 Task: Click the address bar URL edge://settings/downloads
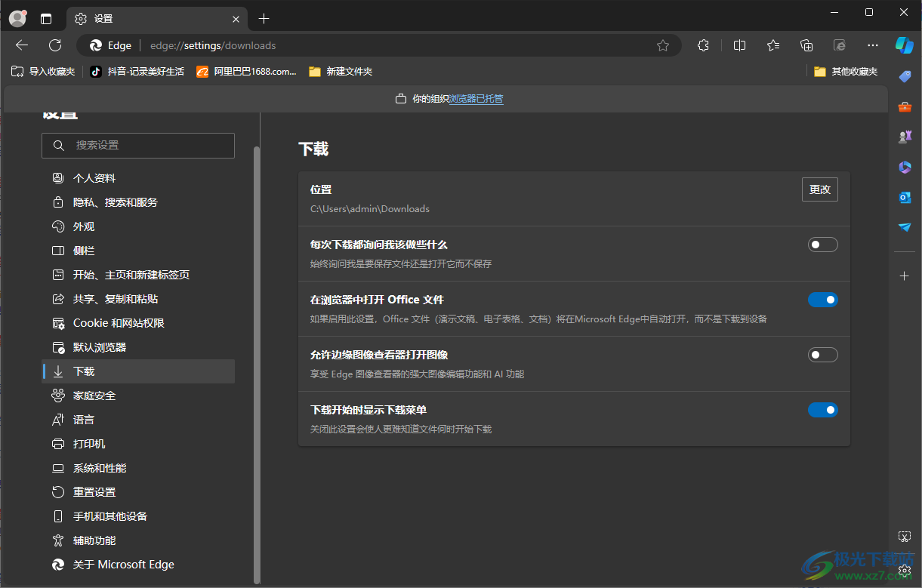[x=213, y=45]
